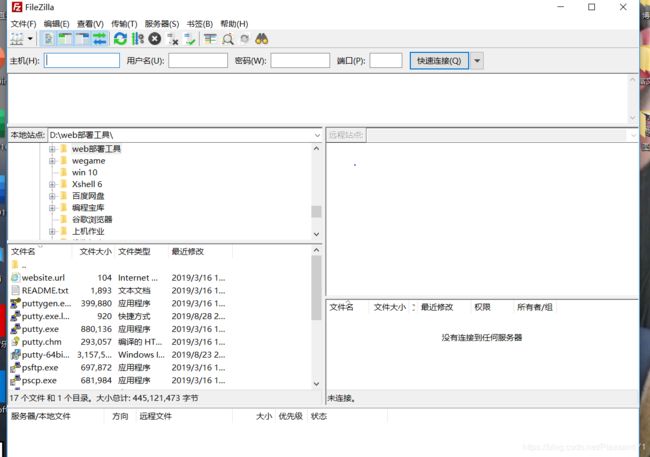Open the 服务器(S) menu
650x457 pixels.
[161, 23]
